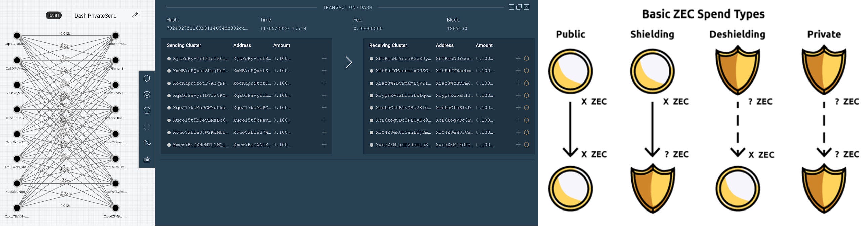Click the undo arrow in graph toolbar

pyautogui.click(x=147, y=110)
